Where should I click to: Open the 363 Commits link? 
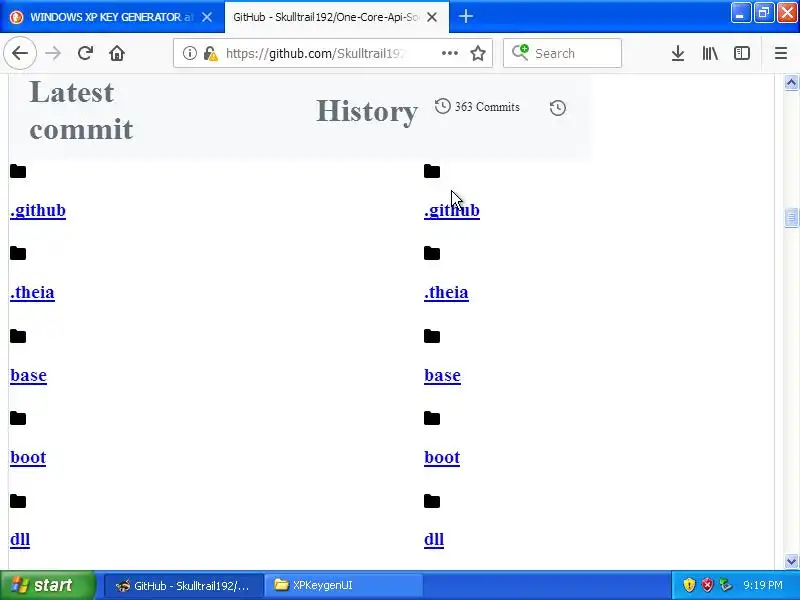pyautogui.click(x=487, y=107)
